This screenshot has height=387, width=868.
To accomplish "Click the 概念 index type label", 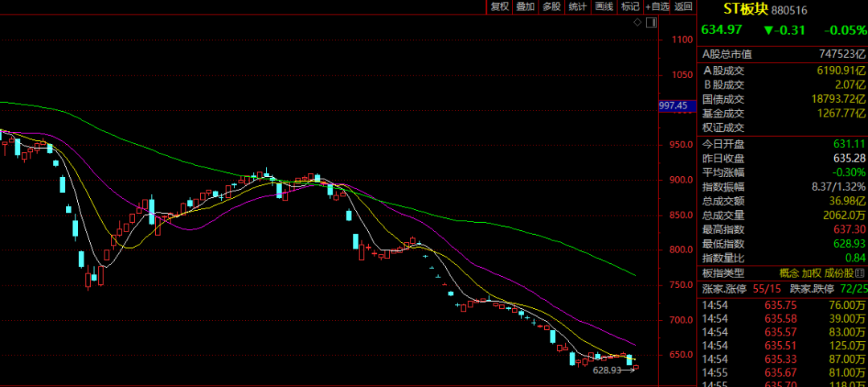I will (x=788, y=274).
